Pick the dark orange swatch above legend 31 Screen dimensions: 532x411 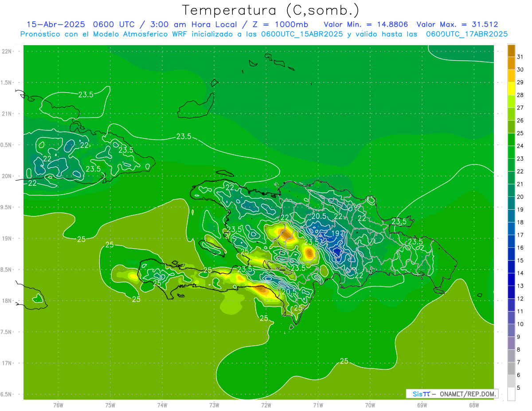point(511,51)
